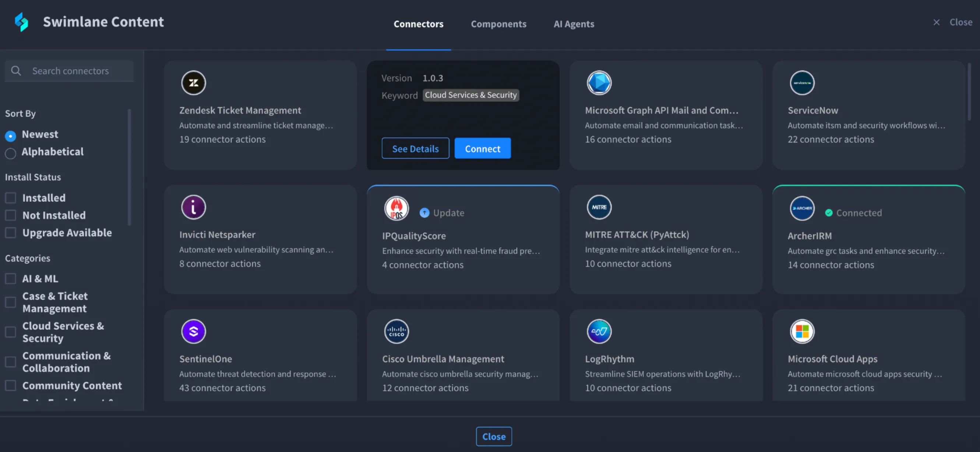
Task: Click the Microsoft Cloud Apps icon
Action: point(802,331)
